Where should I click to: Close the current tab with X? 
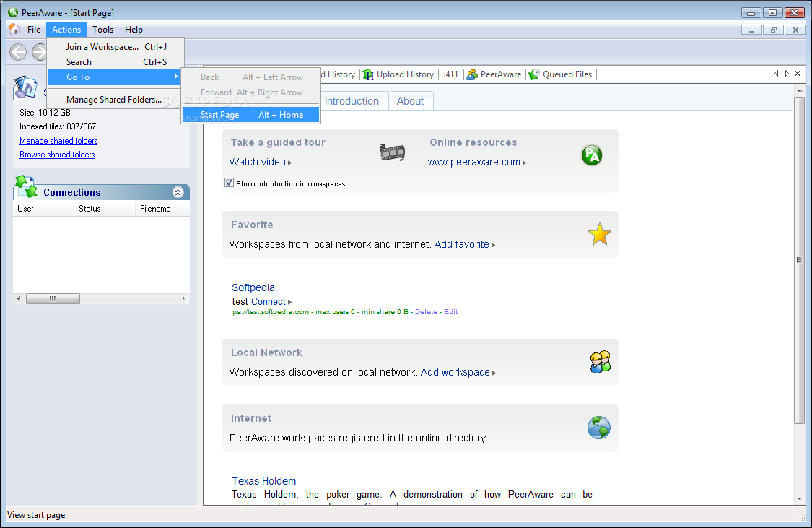(x=798, y=74)
